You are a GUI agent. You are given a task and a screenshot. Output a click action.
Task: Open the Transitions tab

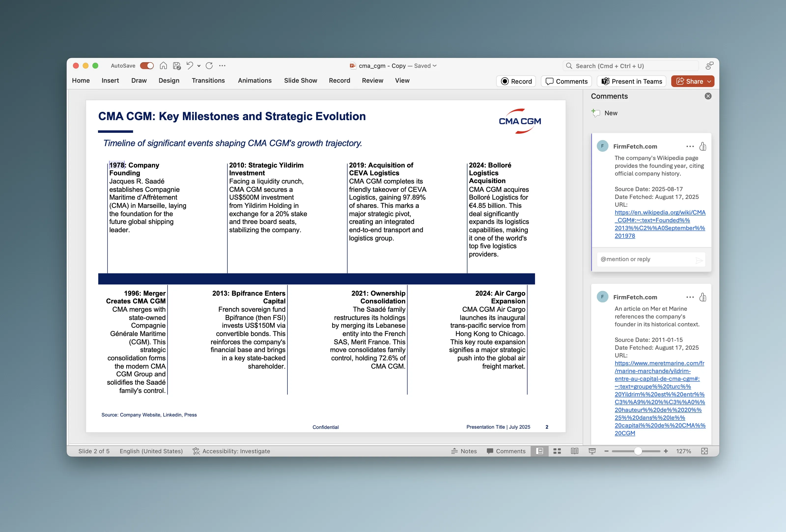[208, 81]
